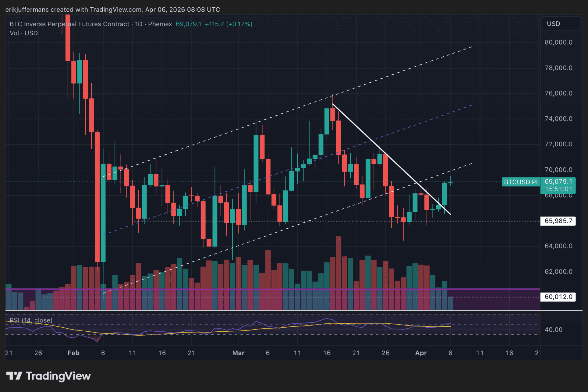588x392 pixels.
Task: Click the Vol · USD indicator label
Action: pos(24,33)
